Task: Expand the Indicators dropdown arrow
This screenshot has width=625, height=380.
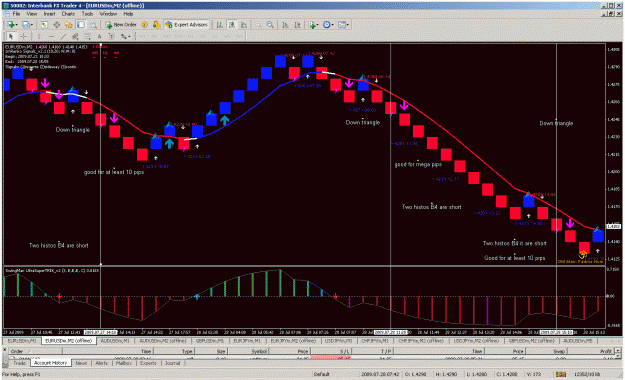Action: click(x=318, y=25)
